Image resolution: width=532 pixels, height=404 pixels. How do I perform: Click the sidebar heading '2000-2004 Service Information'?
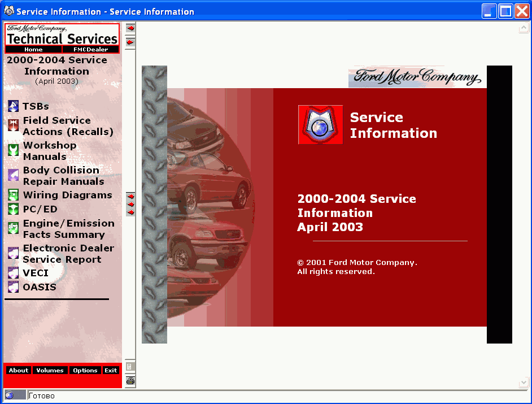(57, 66)
